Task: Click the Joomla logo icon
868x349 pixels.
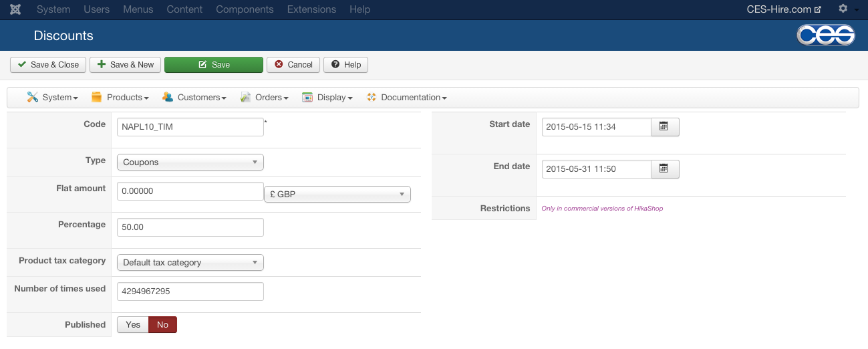Action: click(x=15, y=9)
